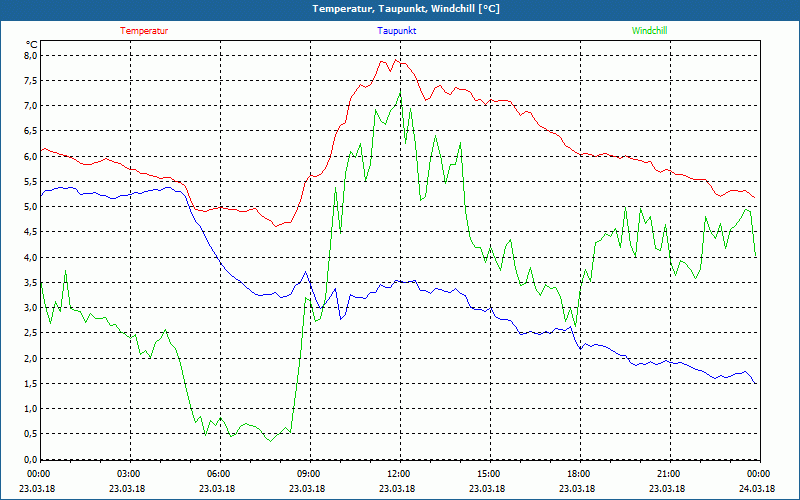This screenshot has height=500, width=800.
Task: Select the 03:00 time axis label
Action: click(129, 474)
